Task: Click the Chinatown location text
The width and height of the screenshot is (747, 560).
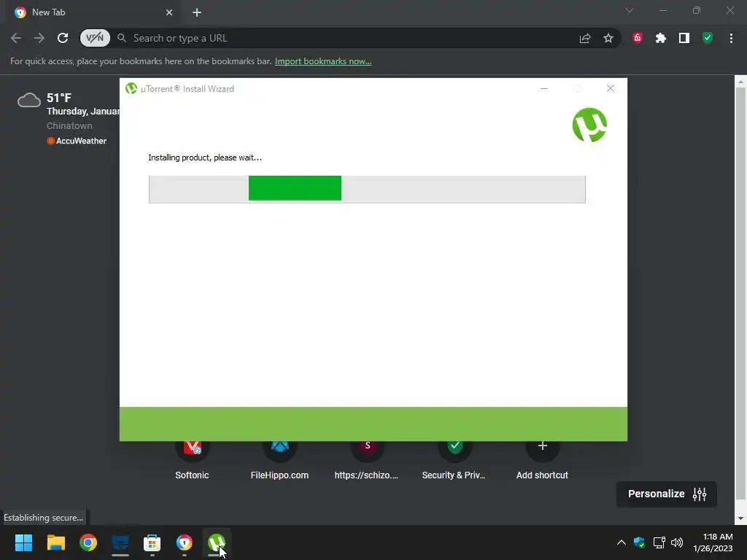Action: (x=69, y=125)
